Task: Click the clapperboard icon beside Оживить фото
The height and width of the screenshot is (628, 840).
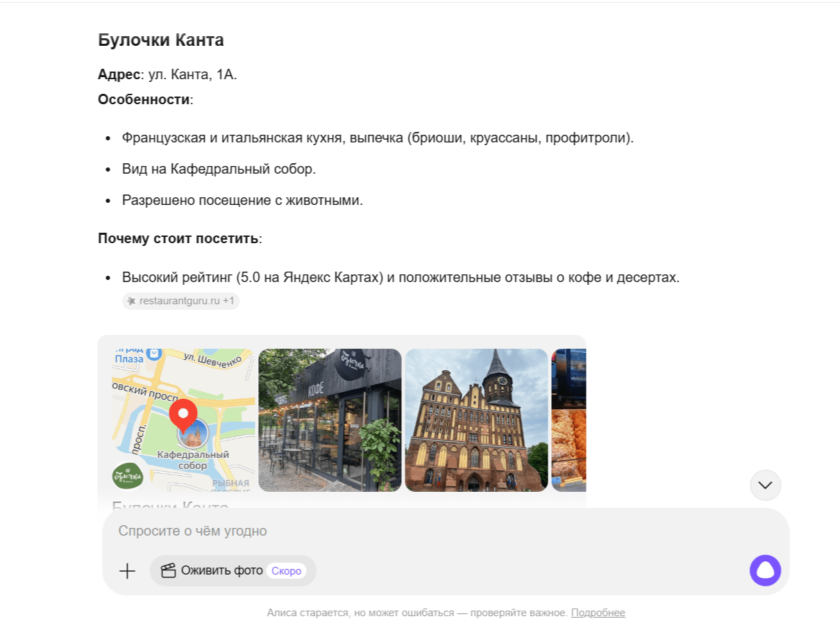Action: click(x=168, y=571)
